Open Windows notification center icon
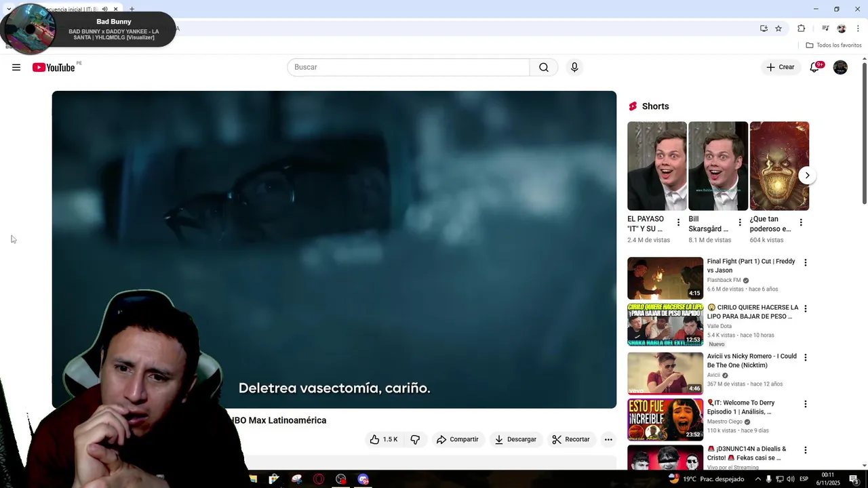The image size is (868, 488). click(x=854, y=479)
